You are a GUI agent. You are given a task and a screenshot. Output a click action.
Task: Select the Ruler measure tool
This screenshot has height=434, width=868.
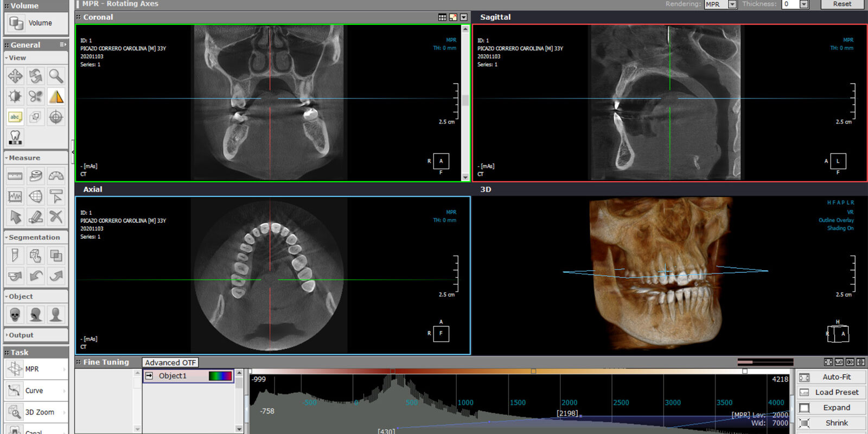15,176
